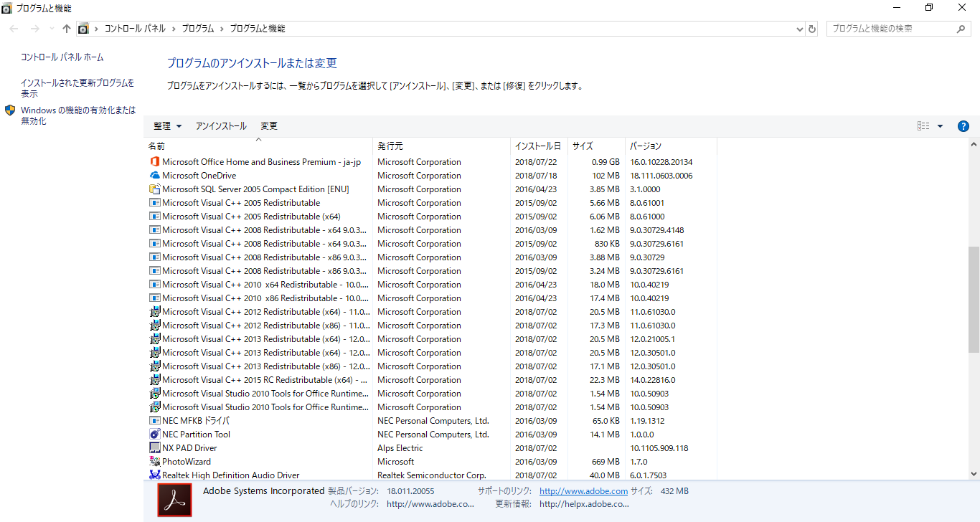The width and height of the screenshot is (980, 522).
Task: Click the アンインストール toolbar button
Action: click(x=221, y=126)
